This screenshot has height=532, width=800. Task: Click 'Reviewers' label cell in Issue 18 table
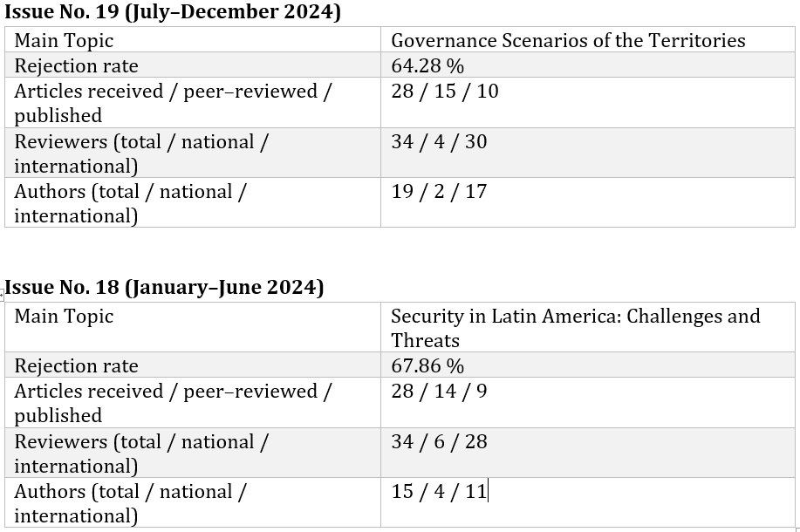point(140,453)
